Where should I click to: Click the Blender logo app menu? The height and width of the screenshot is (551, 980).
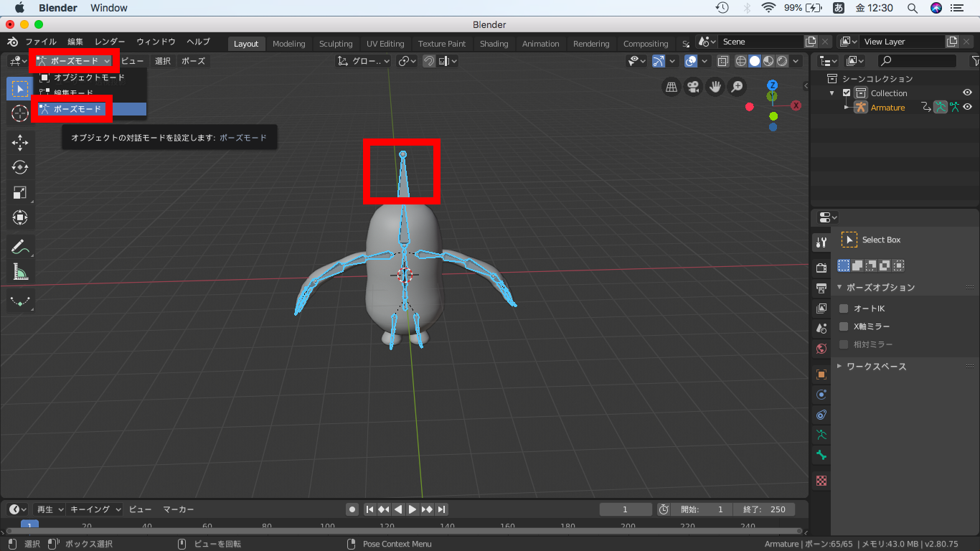(13, 42)
